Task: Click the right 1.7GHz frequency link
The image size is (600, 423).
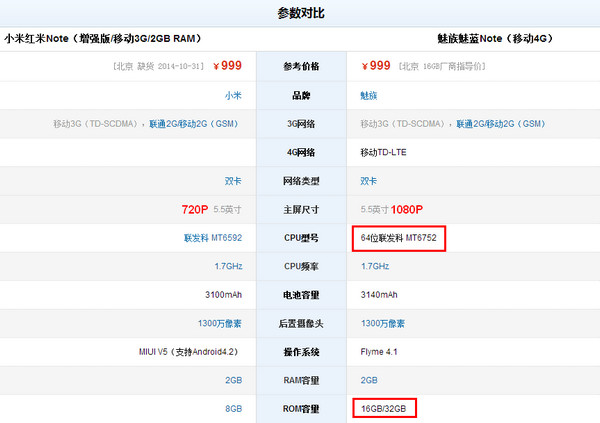Action: 375,266
